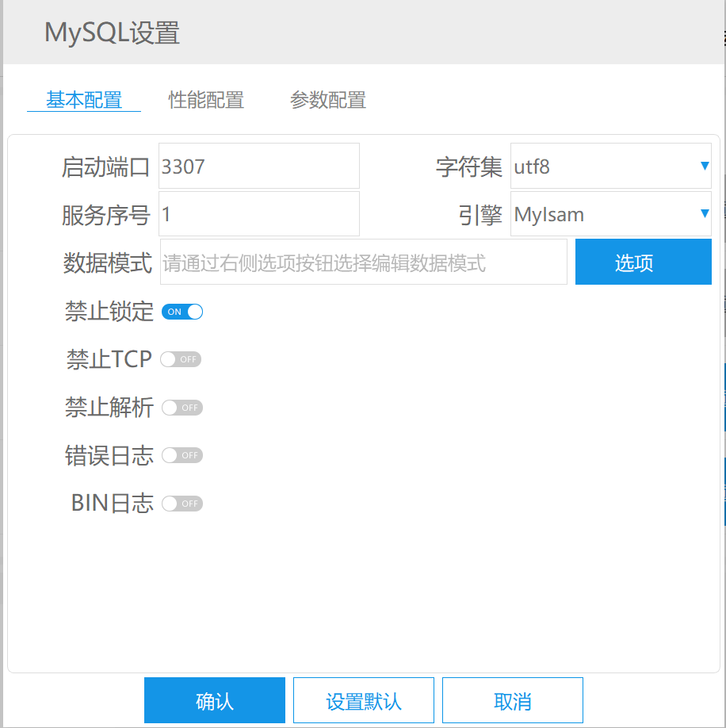Click the 取消 button
The width and height of the screenshot is (726, 728).
point(513,700)
